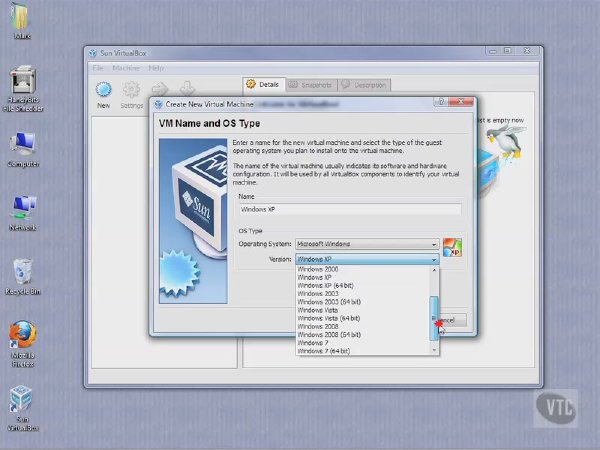Select the Sun VirtualBox desktop shortcut
This screenshot has width=600, height=450.
[x=22, y=408]
